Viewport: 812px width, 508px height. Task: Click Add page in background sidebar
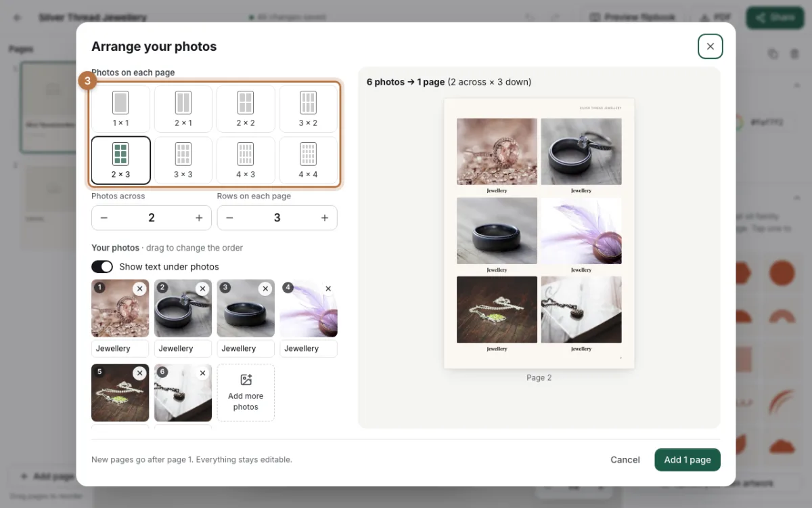tap(46, 476)
